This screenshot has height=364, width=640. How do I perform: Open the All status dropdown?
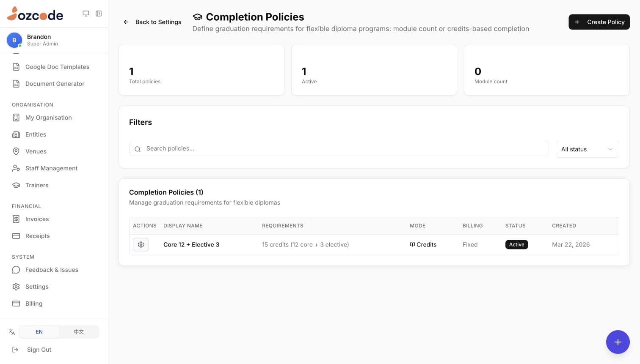(x=587, y=149)
